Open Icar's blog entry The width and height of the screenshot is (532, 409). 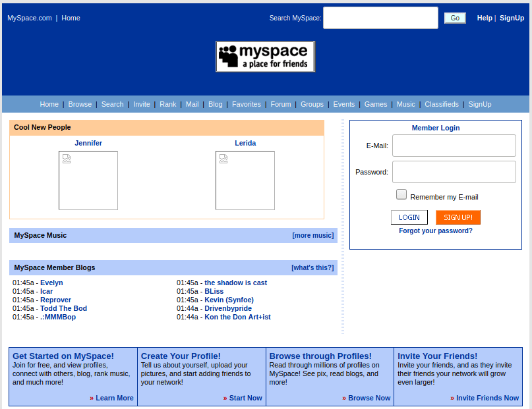47,291
